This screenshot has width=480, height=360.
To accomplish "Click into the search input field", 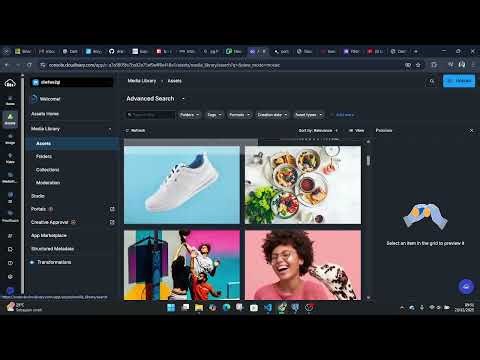I will tap(151, 115).
